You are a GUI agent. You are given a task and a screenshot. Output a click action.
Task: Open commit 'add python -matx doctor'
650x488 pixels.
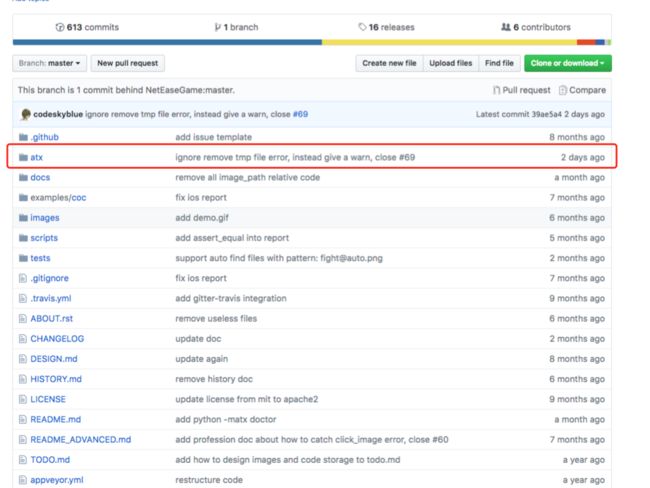pyautogui.click(x=226, y=420)
